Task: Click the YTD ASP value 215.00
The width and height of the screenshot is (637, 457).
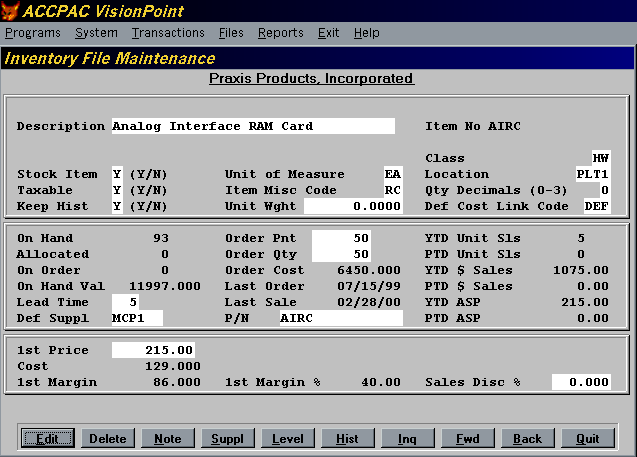Action: tap(585, 302)
